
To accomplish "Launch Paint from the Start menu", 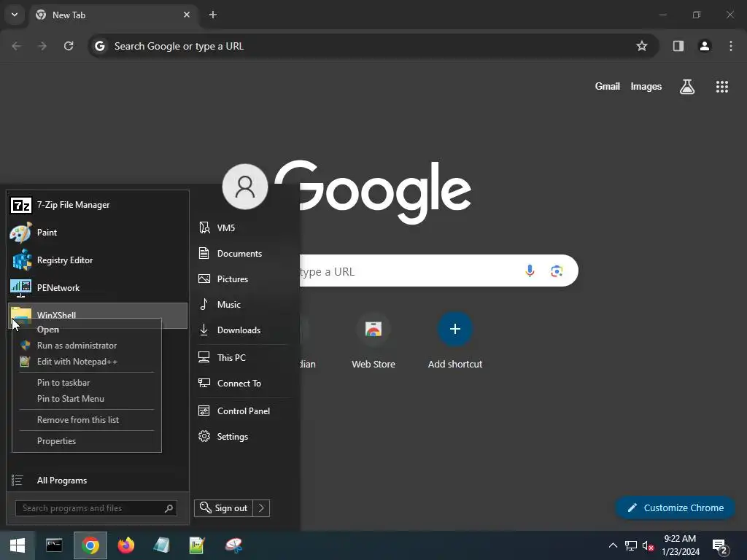I will pos(98,233).
